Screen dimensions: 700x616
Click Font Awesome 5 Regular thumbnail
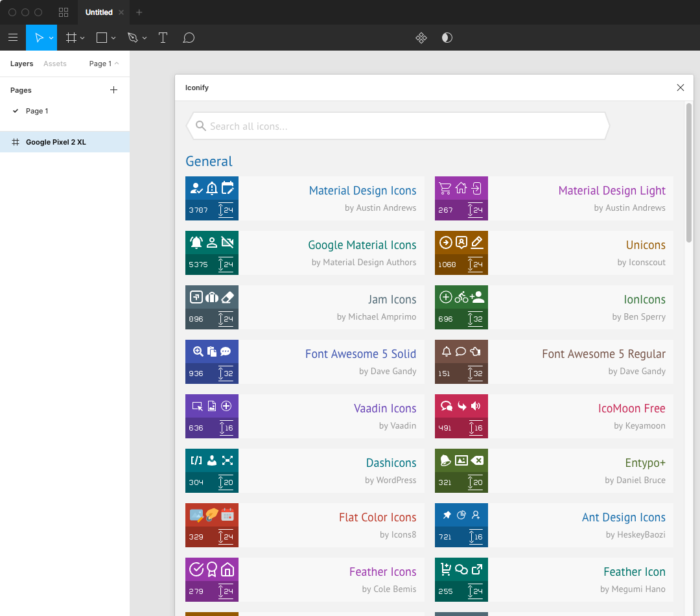pyautogui.click(x=461, y=362)
